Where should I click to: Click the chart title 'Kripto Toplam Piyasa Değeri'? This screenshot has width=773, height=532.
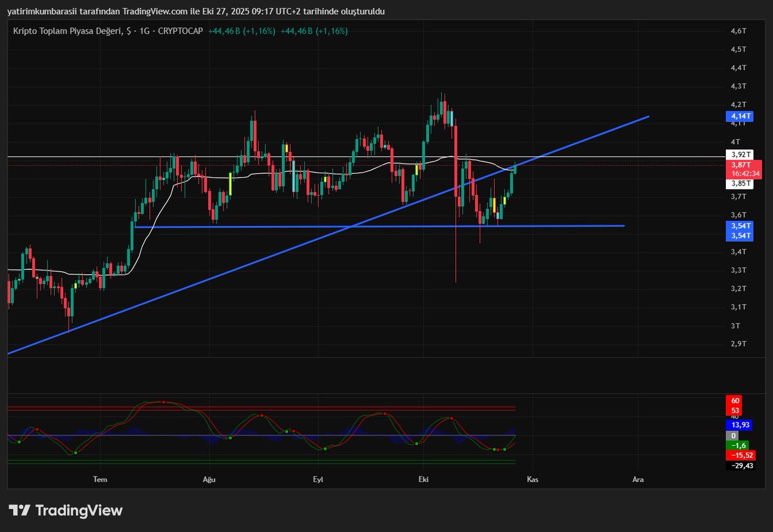click(x=68, y=31)
